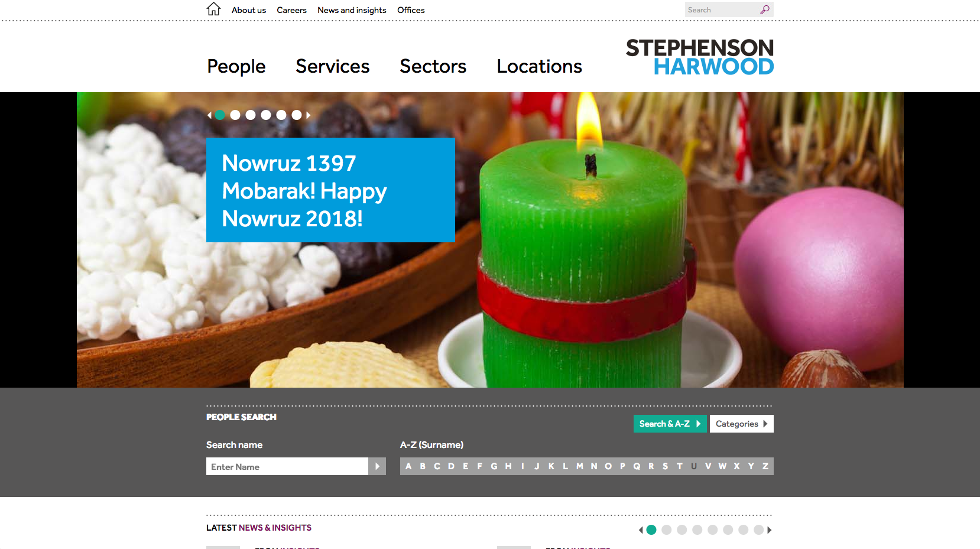Viewport: 980px width, 549px height.
Task: Open News and insights link
Action: (x=352, y=10)
